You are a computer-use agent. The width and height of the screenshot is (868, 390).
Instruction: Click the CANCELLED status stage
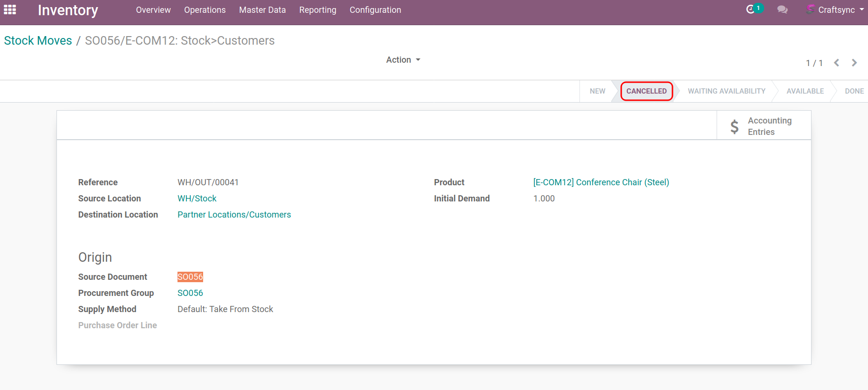(x=646, y=91)
